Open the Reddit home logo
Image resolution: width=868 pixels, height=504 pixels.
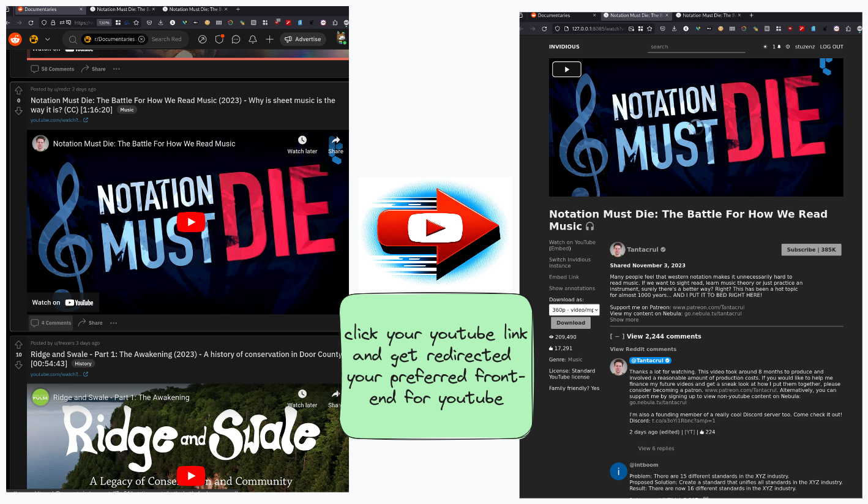[x=15, y=39]
